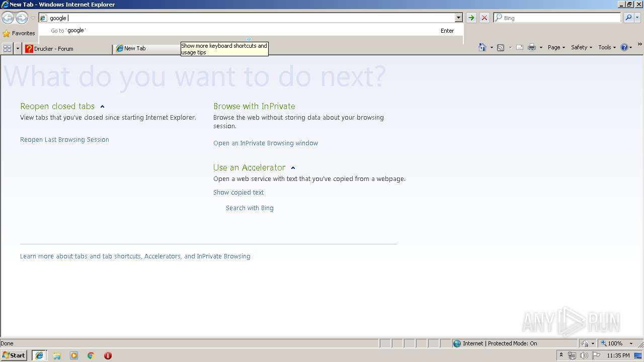Click the Use an Accelerator heading
This screenshot has height=362, width=644.
[x=249, y=168]
